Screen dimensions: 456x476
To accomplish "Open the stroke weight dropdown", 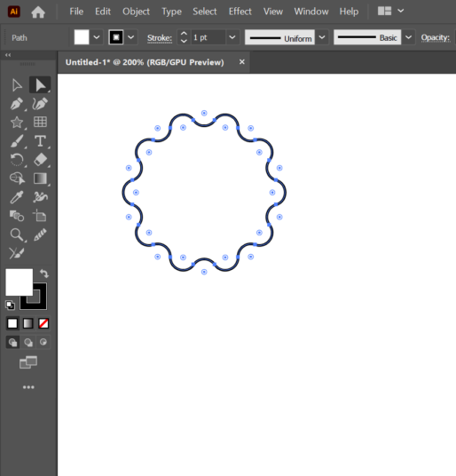I will 232,37.
